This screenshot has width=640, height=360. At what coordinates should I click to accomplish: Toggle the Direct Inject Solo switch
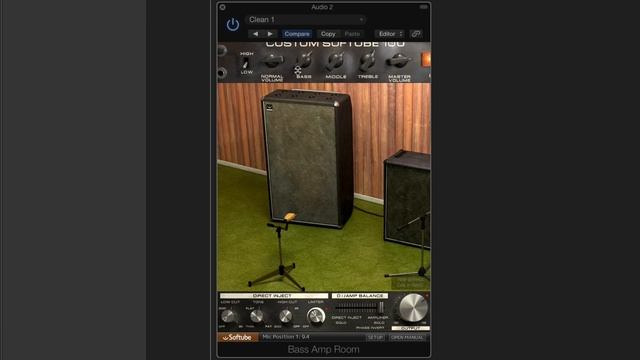coord(341,322)
